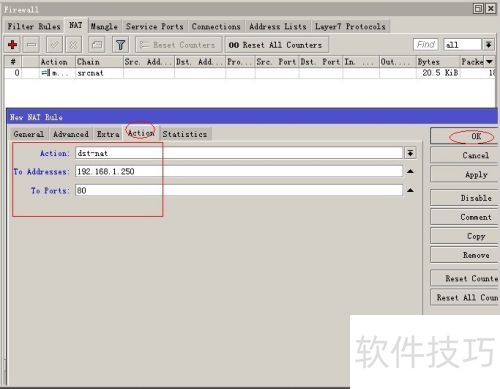The image size is (500, 389).
Task: Open the column selection dropdown arrow
Action: coord(489,62)
